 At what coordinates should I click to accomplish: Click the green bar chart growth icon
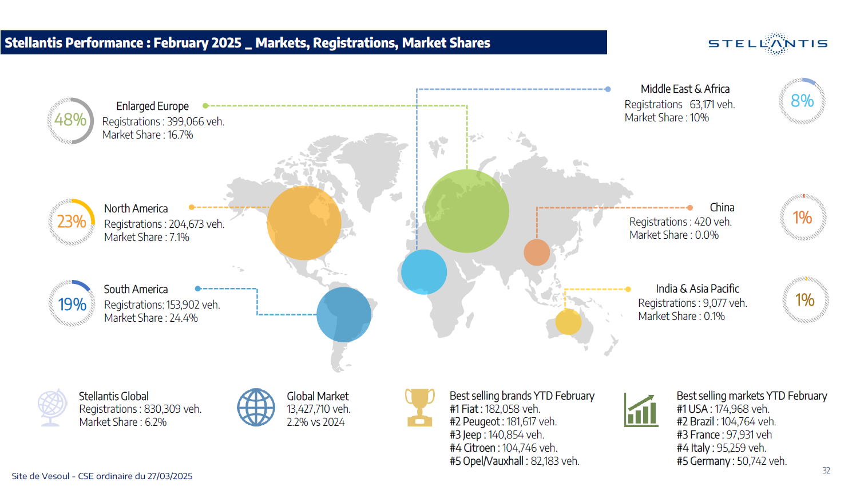[641, 410]
